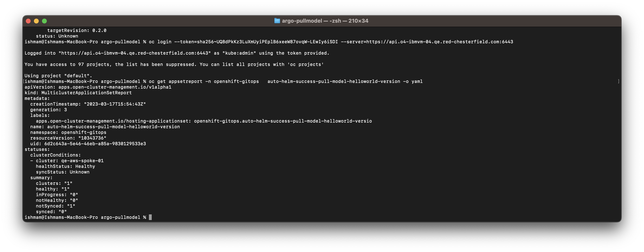Image resolution: width=644 pixels, height=252 pixels.
Task: Click the API URL in the 'Logged into' line
Action: [135, 53]
